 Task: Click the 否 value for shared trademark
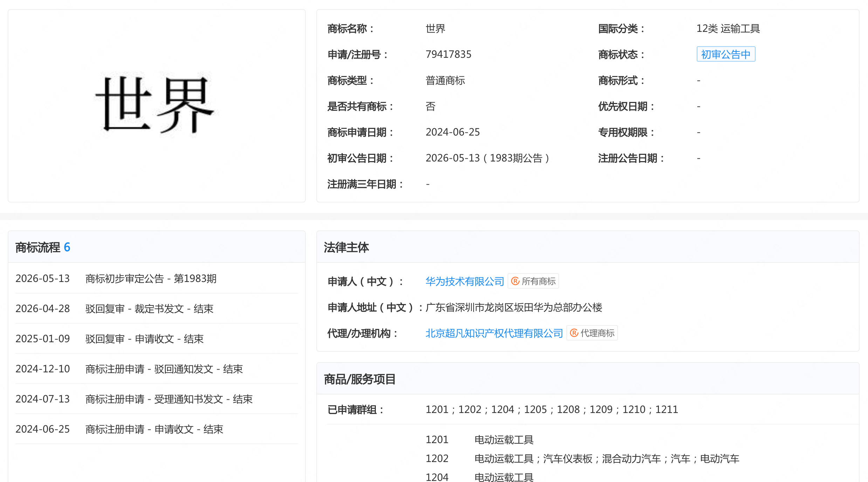click(x=430, y=106)
